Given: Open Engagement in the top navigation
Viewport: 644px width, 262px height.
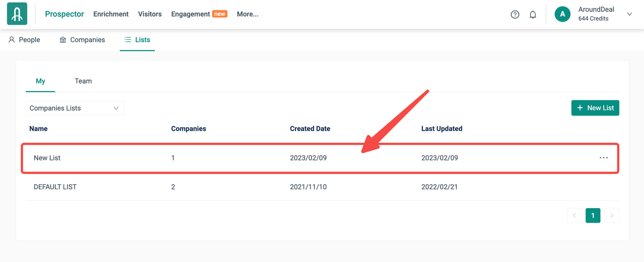Looking at the screenshot, I should 190,14.
